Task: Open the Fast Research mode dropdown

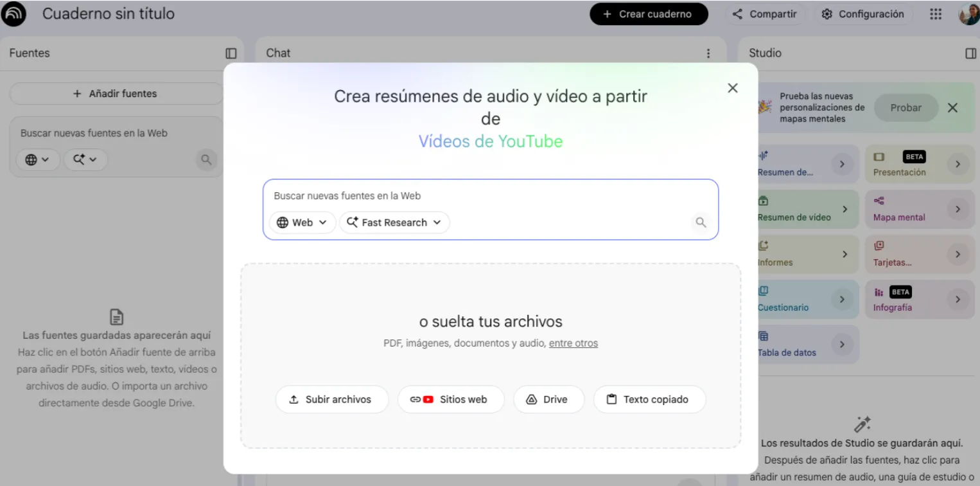Action: 394,222
